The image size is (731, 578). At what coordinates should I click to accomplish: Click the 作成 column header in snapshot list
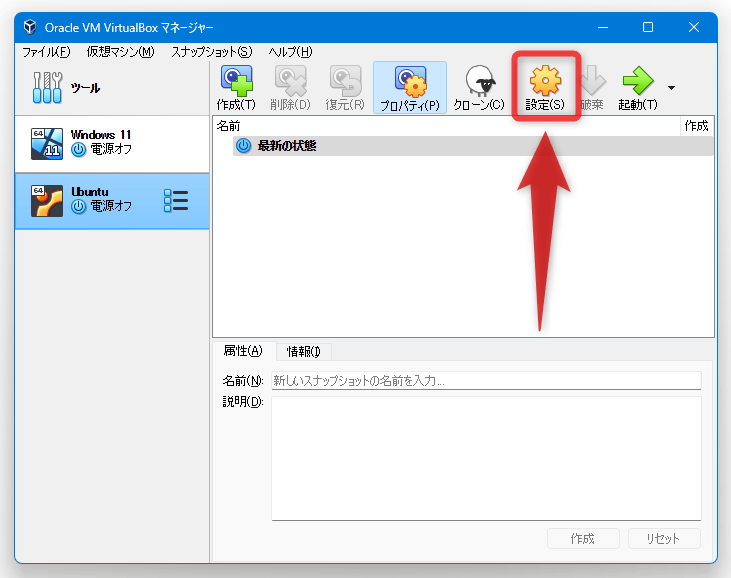(697, 126)
